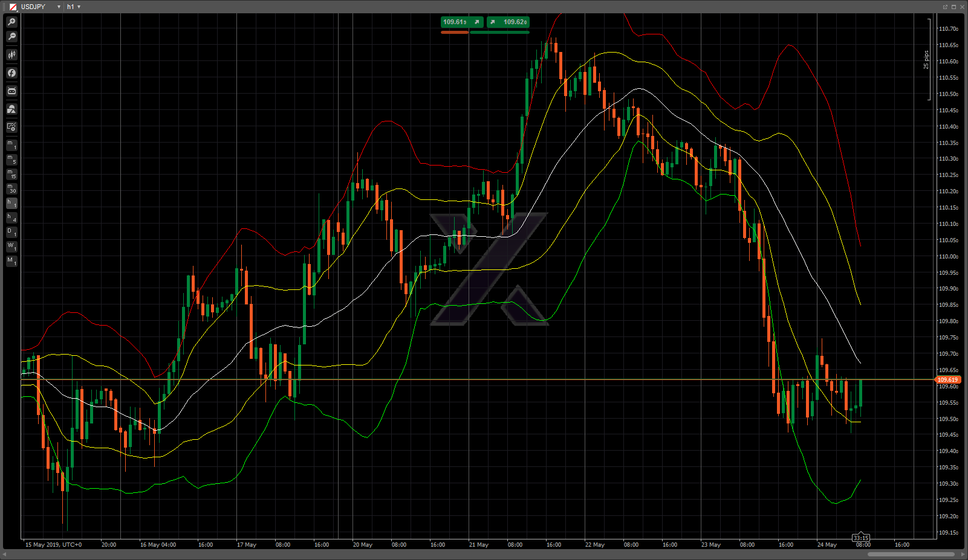The height and width of the screenshot is (560, 968).
Task: Switch to m1 one-minute timeframe
Action: coord(11,145)
